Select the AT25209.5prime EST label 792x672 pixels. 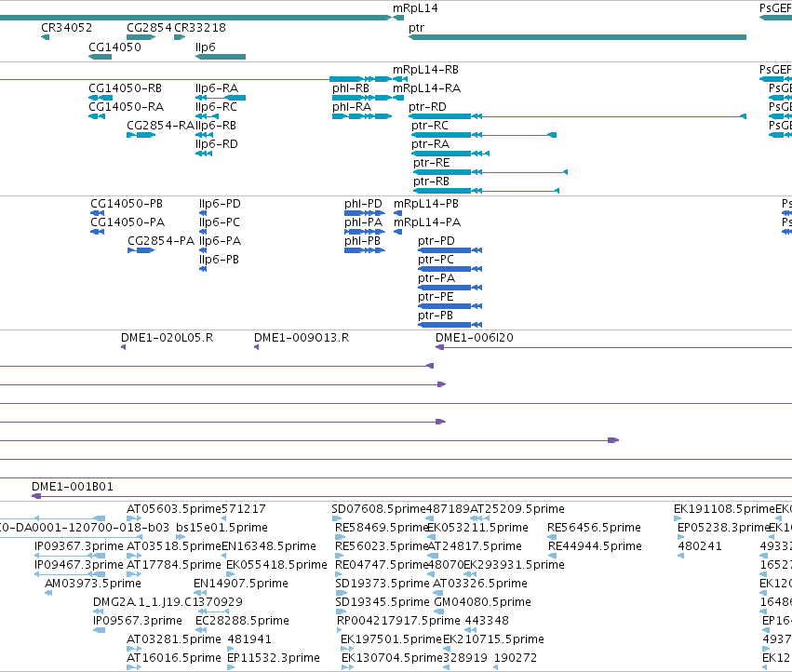[x=517, y=509]
